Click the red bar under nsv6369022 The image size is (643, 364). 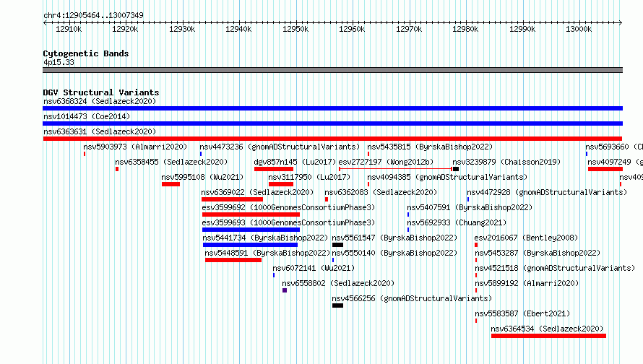(x=232, y=199)
